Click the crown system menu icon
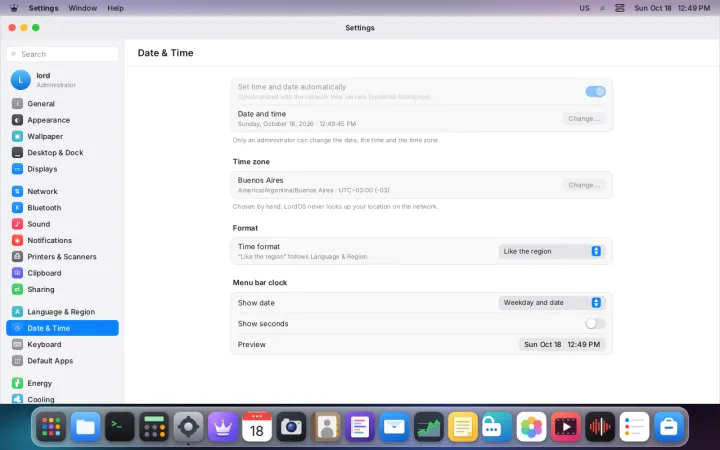Screen dimensions: 720x450 pyautogui.click(x=14, y=8)
